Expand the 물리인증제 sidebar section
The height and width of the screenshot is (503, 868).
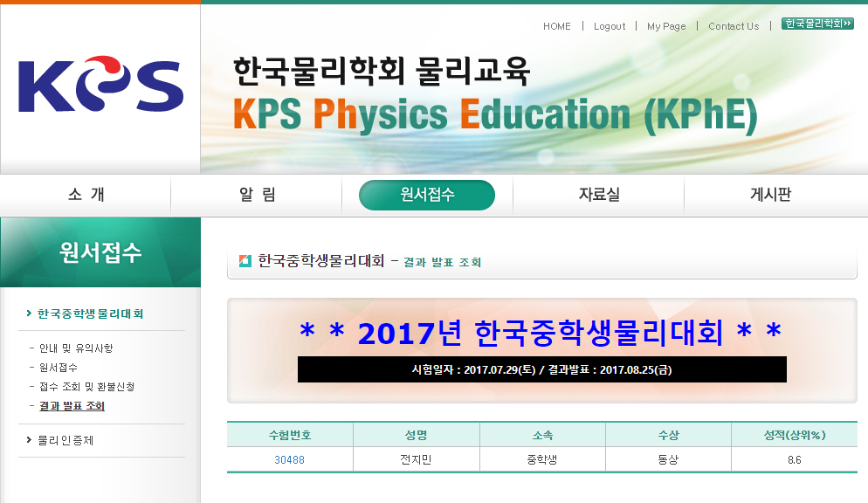(x=65, y=440)
